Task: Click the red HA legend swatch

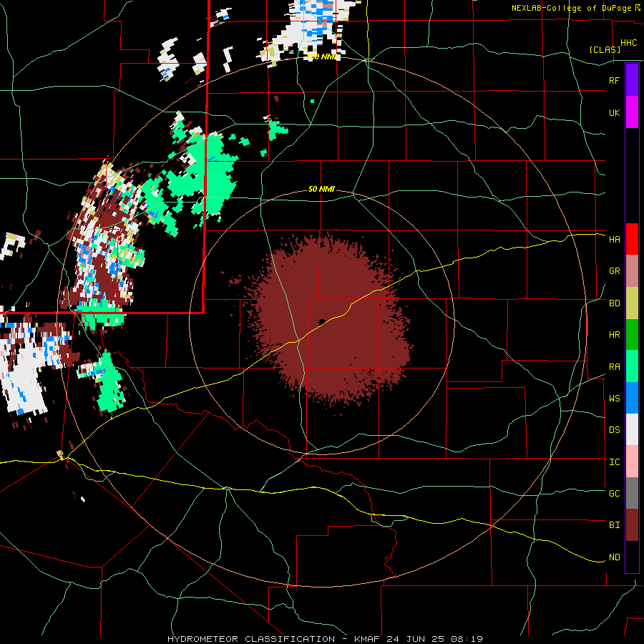Action: (632, 239)
